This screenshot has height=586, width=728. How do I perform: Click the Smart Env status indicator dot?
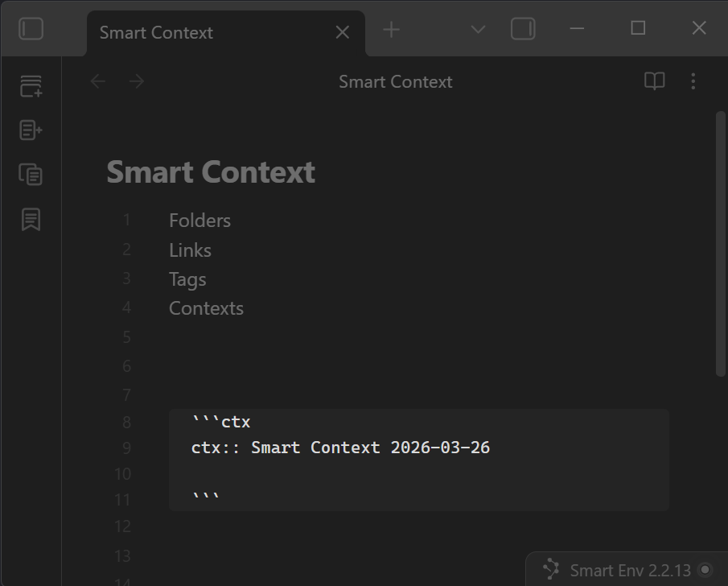point(705,570)
